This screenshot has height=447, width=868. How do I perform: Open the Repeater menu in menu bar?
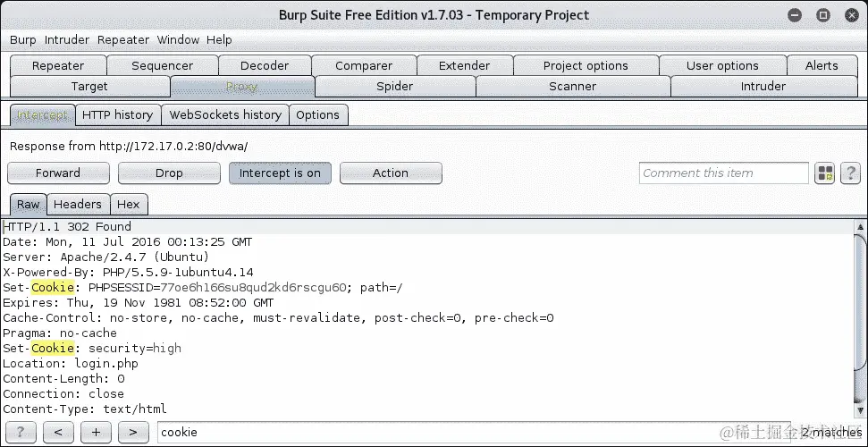coord(122,40)
